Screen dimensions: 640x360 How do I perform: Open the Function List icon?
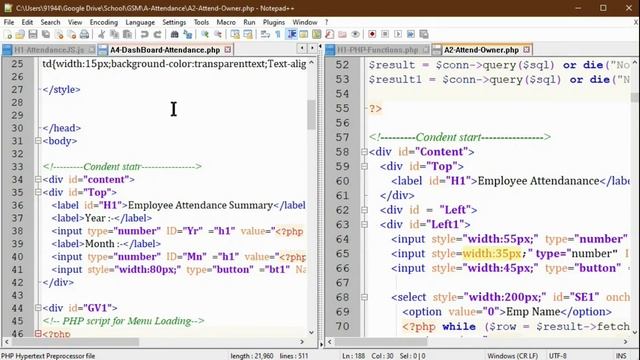[x=329, y=35]
